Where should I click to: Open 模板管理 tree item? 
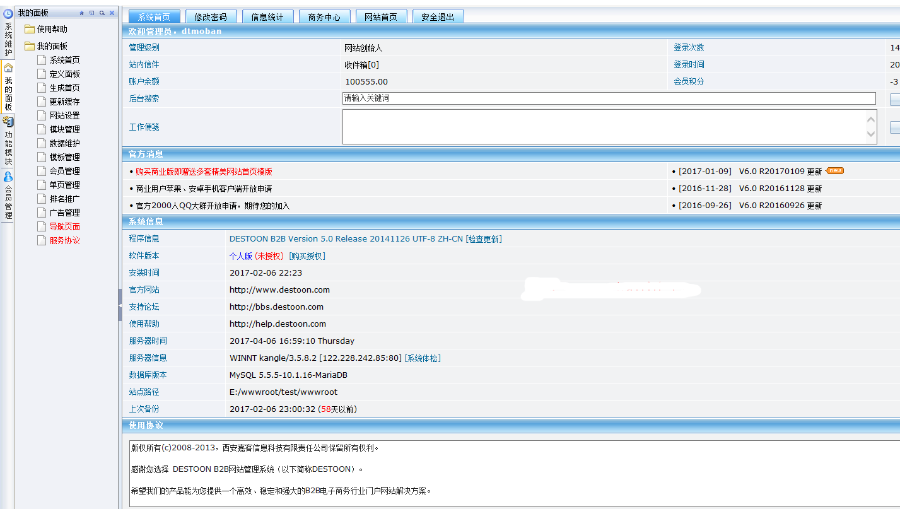64,157
